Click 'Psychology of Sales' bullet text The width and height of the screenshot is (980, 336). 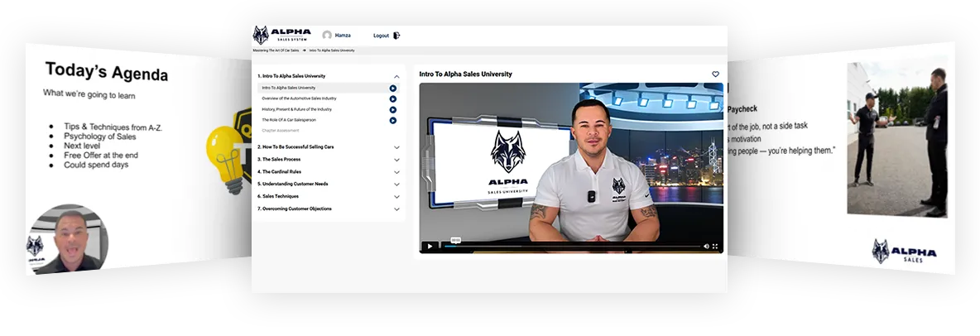[100, 137]
